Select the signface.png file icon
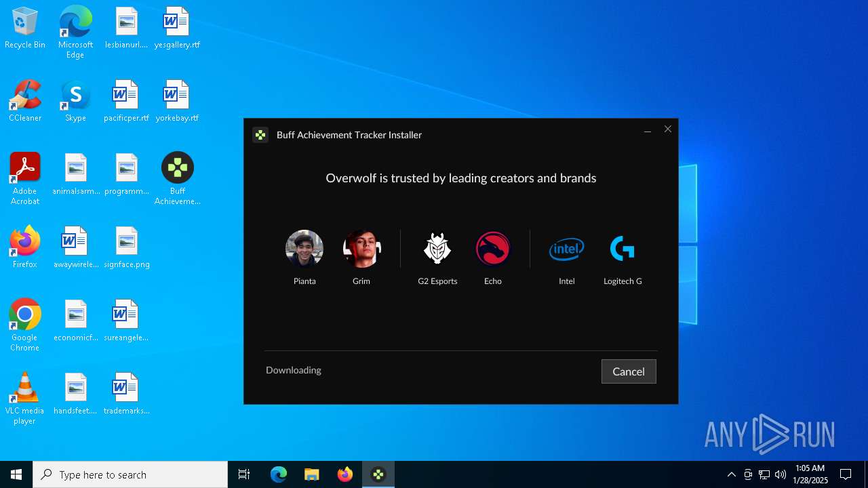 (126, 247)
